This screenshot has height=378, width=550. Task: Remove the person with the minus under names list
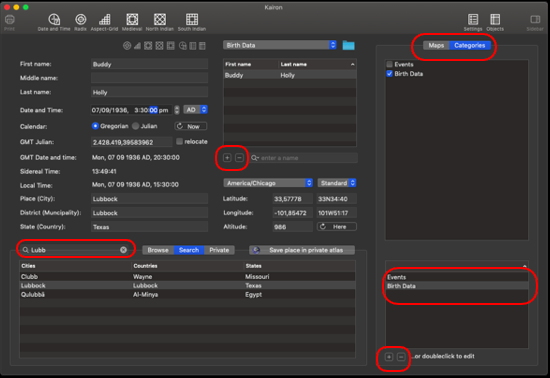(x=239, y=158)
